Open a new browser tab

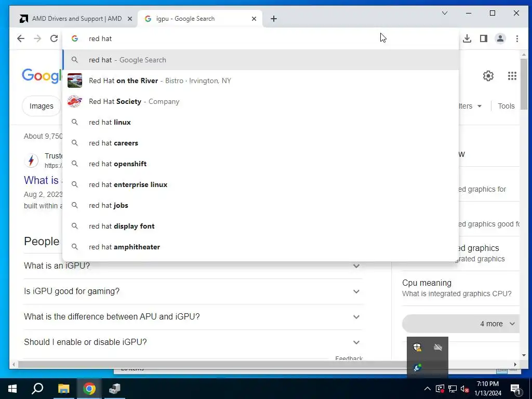(273, 19)
